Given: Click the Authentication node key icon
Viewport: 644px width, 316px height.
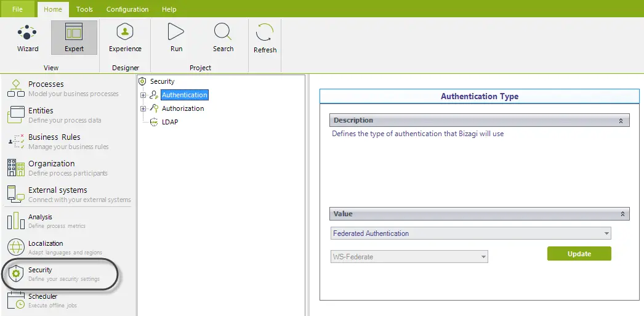Looking at the screenshot, I should pyautogui.click(x=153, y=95).
